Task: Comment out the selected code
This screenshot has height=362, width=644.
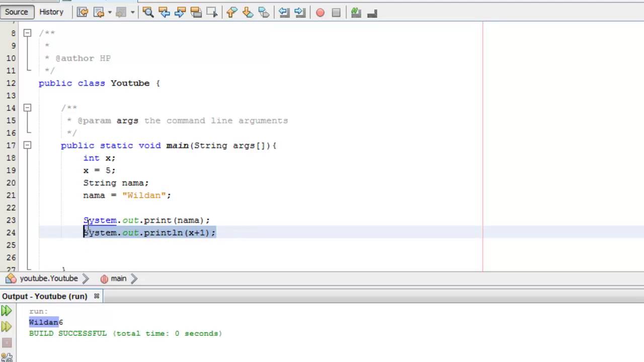Action: tap(356, 13)
